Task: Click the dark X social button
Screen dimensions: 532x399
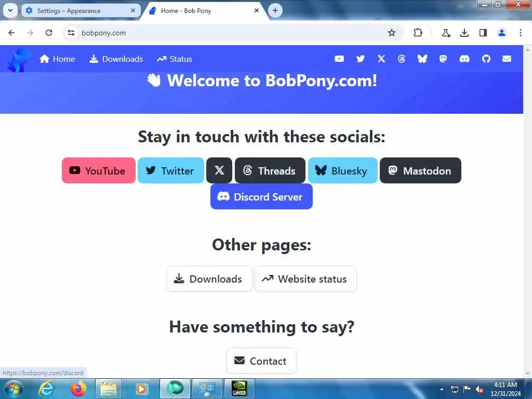Action: tap(219, 170)
